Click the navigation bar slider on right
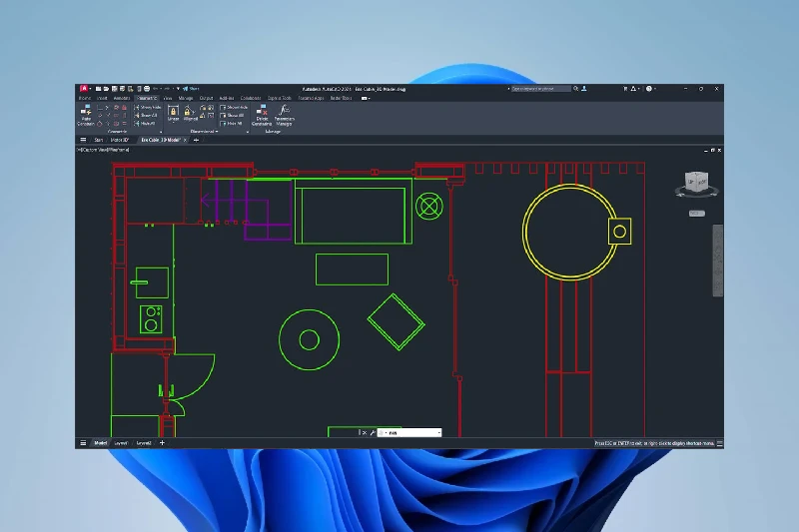 point(716,260)
